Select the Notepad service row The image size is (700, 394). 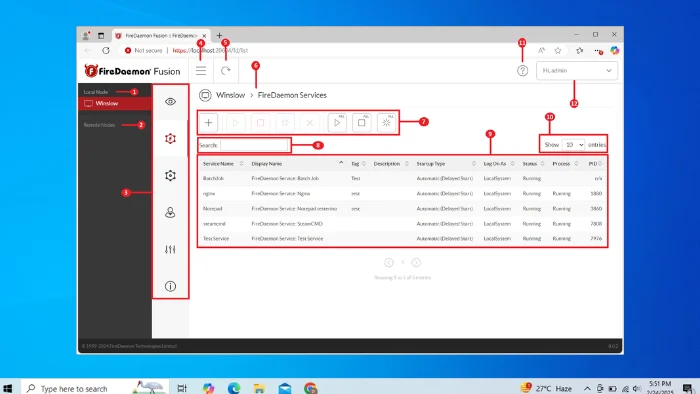(402, 209)
